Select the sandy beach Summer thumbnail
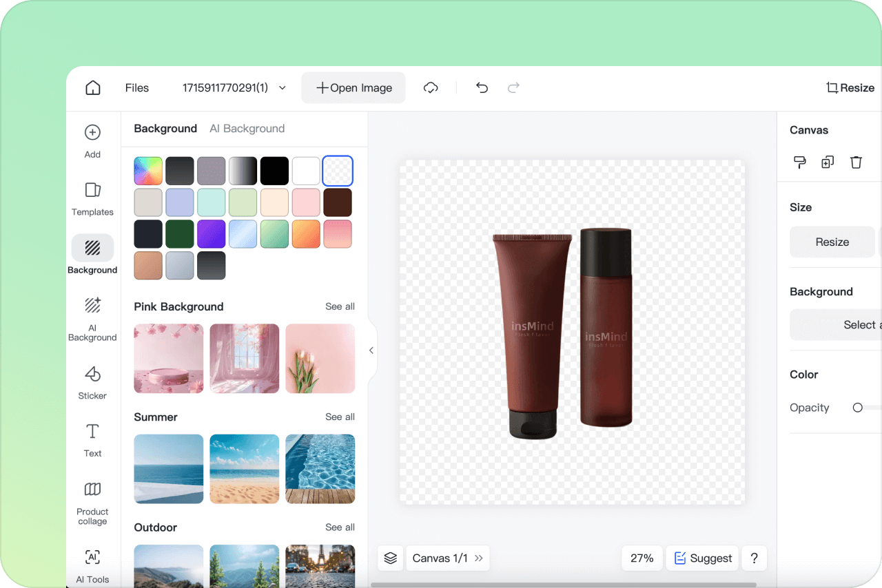Screen dimensions: 882x588 [x=245, y=469]
